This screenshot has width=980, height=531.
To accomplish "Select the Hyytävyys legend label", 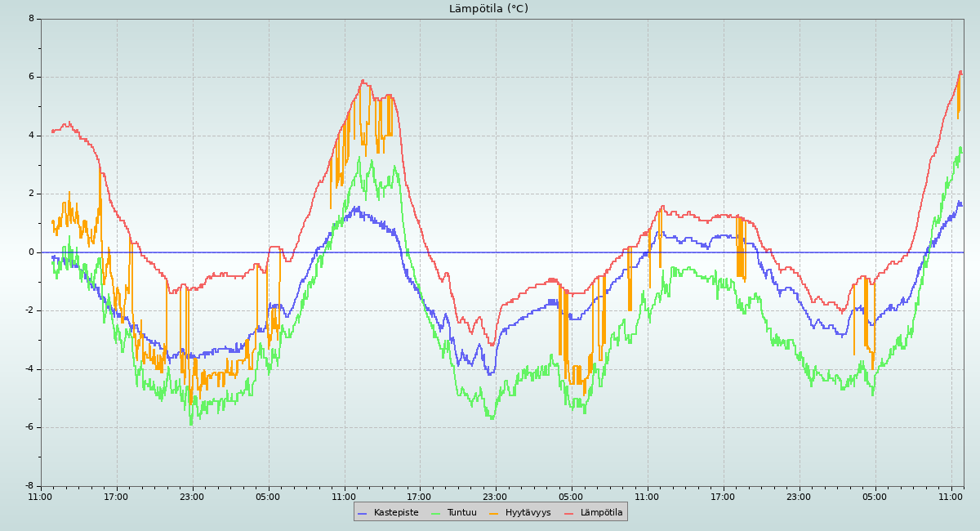I will coord(528,513).
